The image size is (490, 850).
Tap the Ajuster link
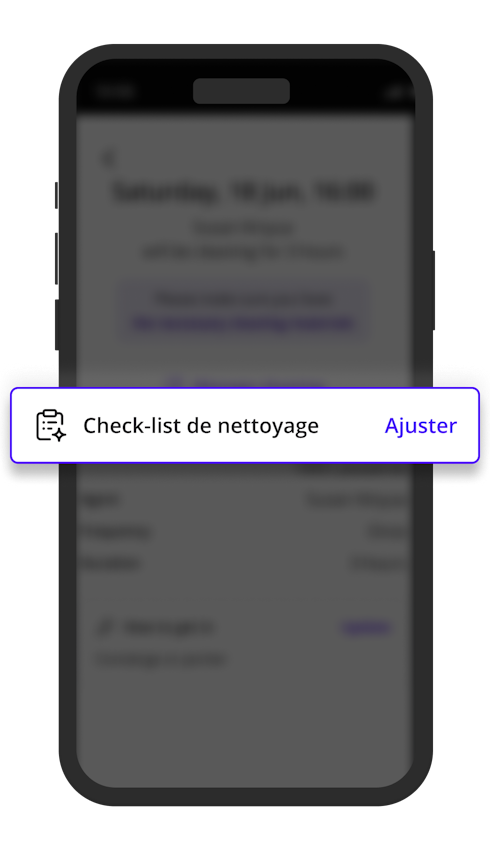point(421,426)
